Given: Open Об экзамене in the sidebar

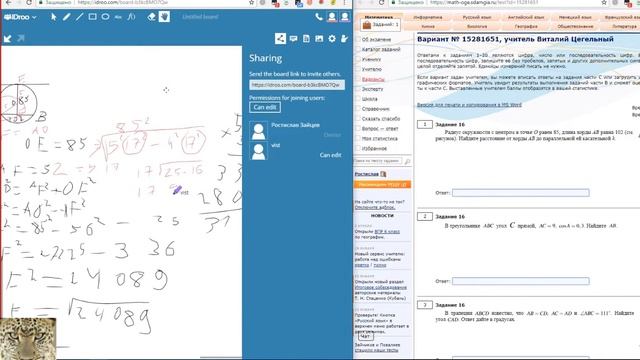Looking at the screenshot, I should click(376, 40).
